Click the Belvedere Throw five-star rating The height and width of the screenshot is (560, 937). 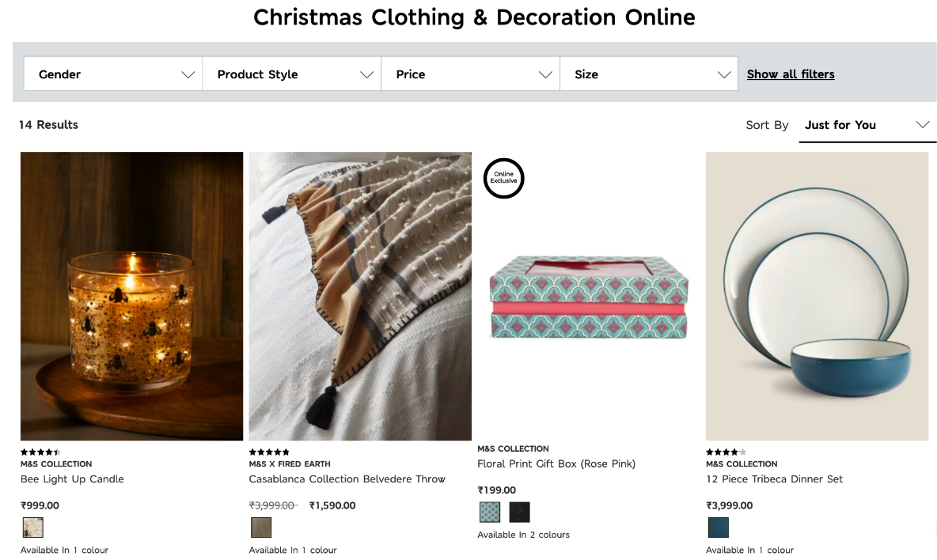coord(269,452)
